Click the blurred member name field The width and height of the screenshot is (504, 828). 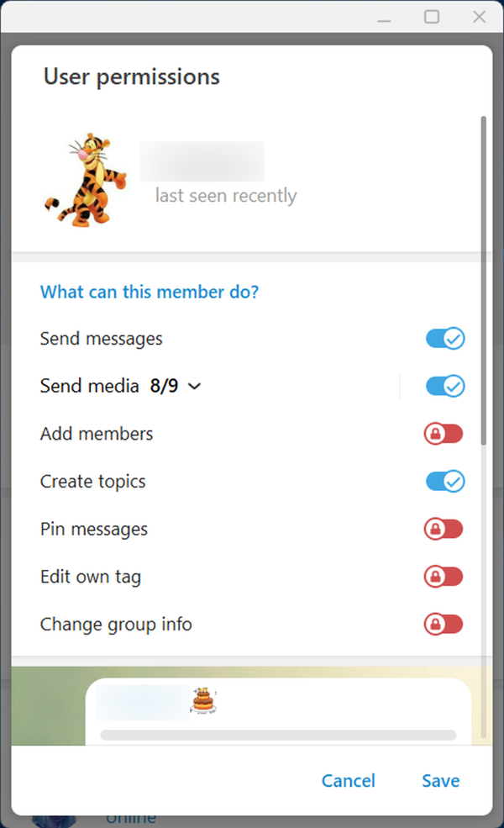click(202, 161)
